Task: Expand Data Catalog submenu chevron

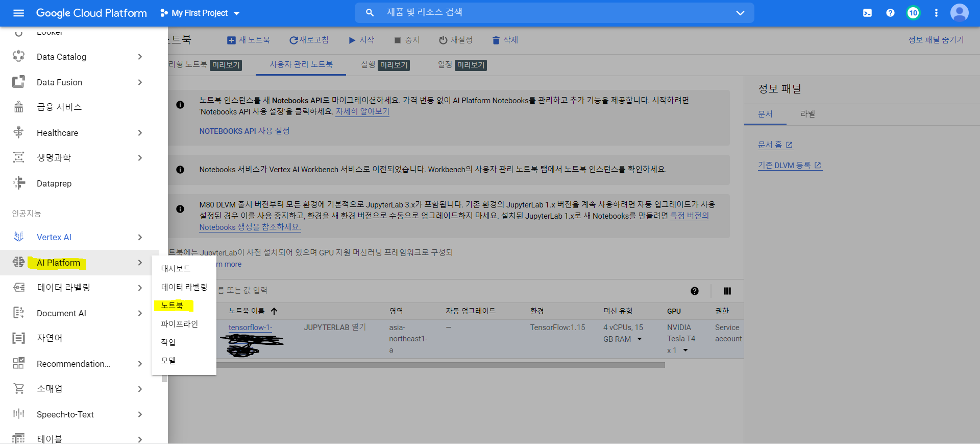Action: 140,57
